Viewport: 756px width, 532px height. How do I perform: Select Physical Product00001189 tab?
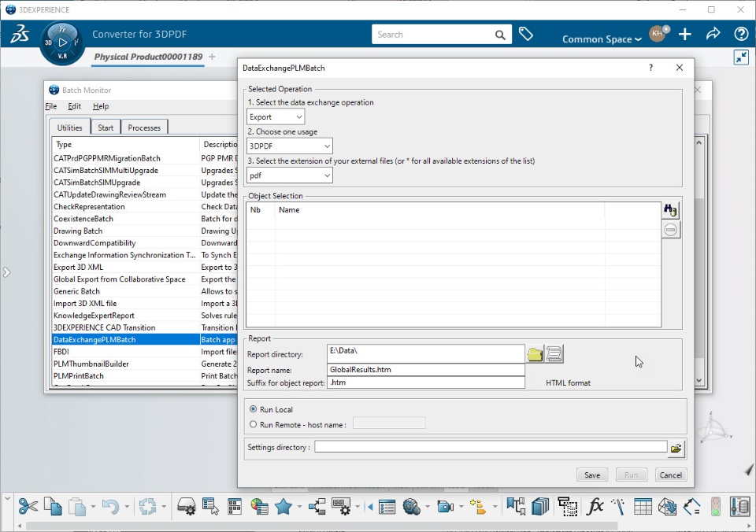[149, 57]
